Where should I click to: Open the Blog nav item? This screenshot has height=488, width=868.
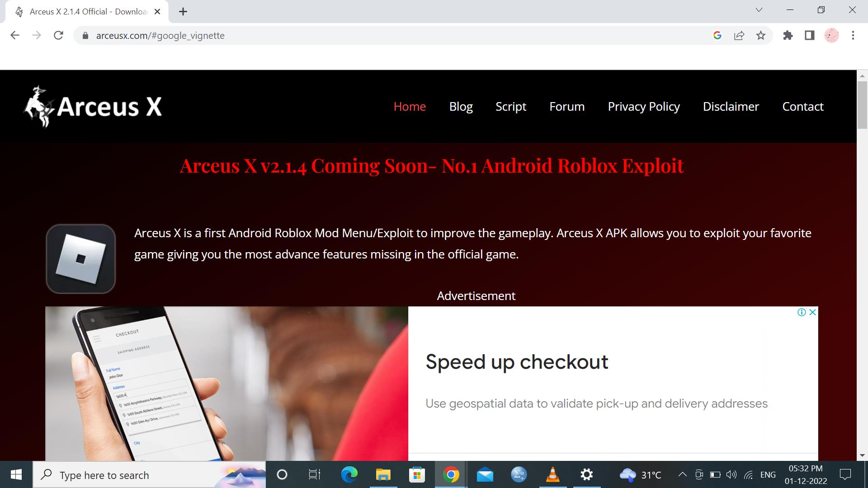(x=461, y=107)
